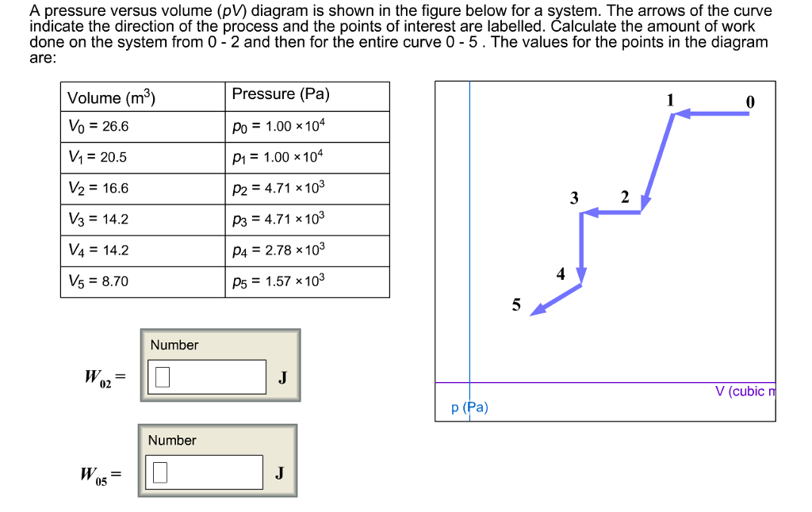This screenshot has height=512, width=812.
Task: Click point 1 label on the diagram
Action: (671, 100)
